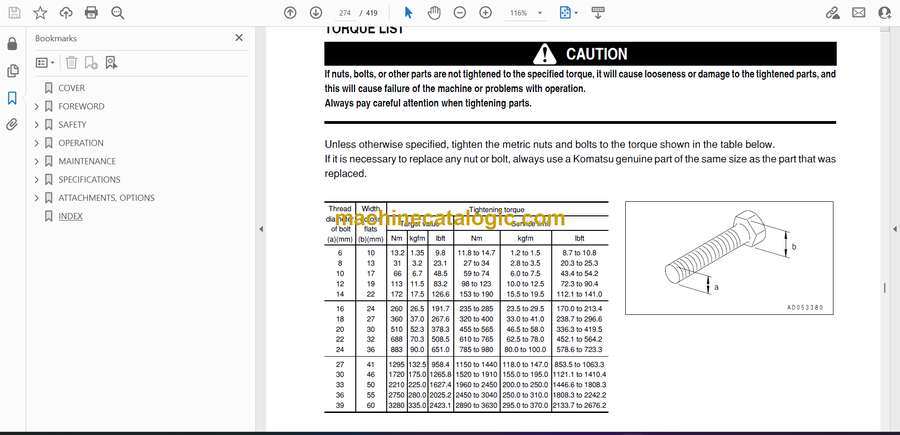Expand the SAFETY bookmark chevron

tap(36, 125)
